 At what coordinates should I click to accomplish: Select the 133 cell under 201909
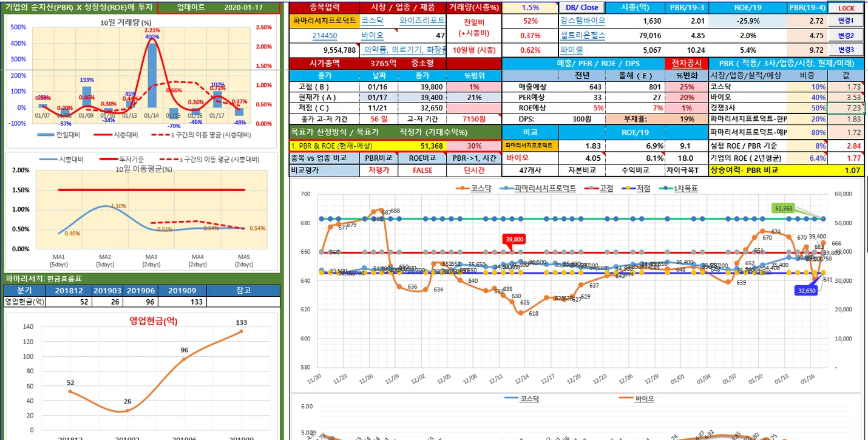(186, 302)
